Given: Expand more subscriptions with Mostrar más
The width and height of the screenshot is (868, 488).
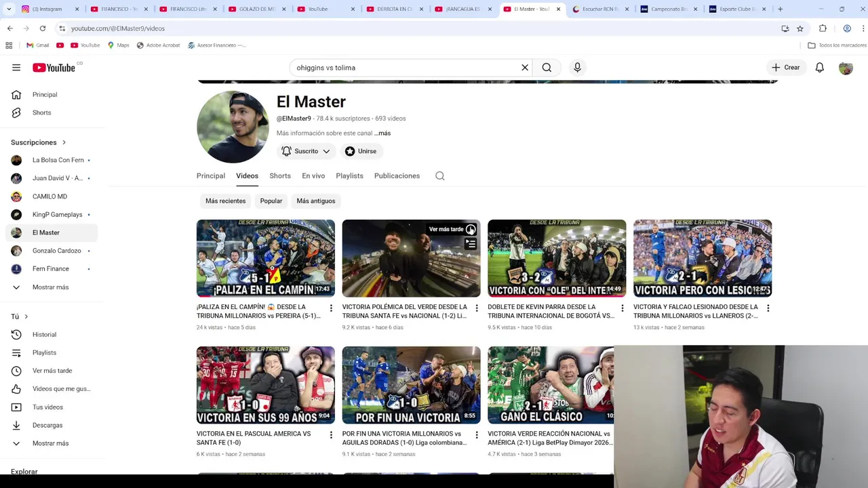Looking at the screenshot, I should coord(50,287).
